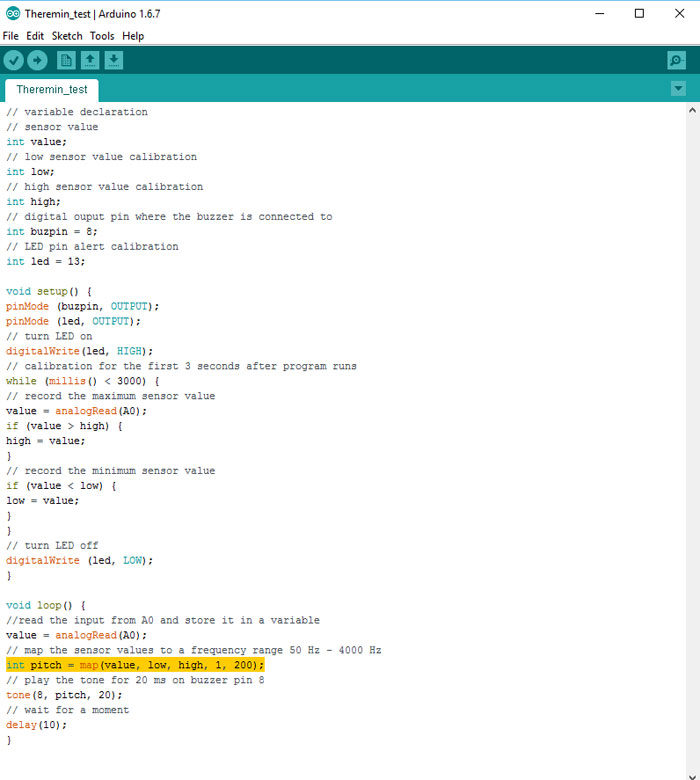Minimize the Arduino window
The width and height of the screenshot is (700, 780).
tap(600, 13)
